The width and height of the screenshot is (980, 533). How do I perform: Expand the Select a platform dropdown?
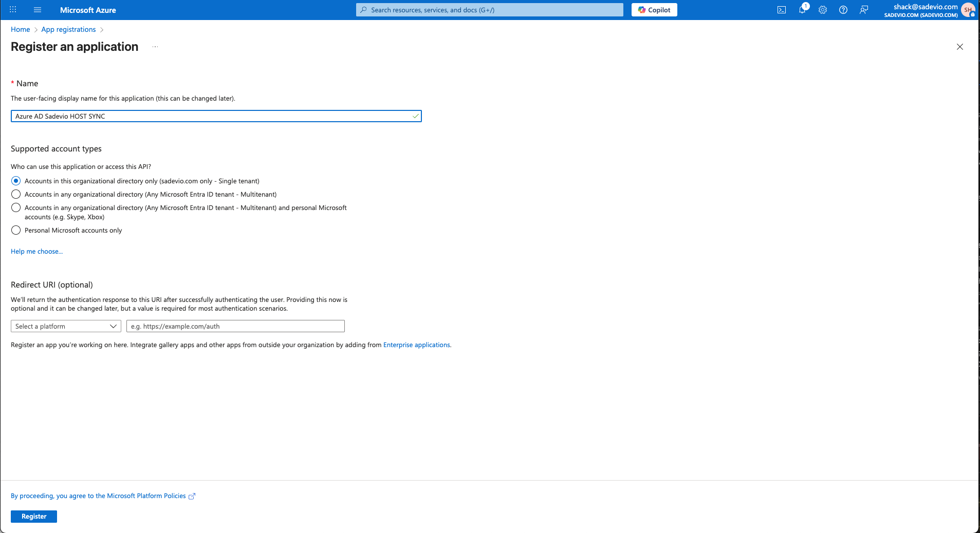[x=66, y=326]
